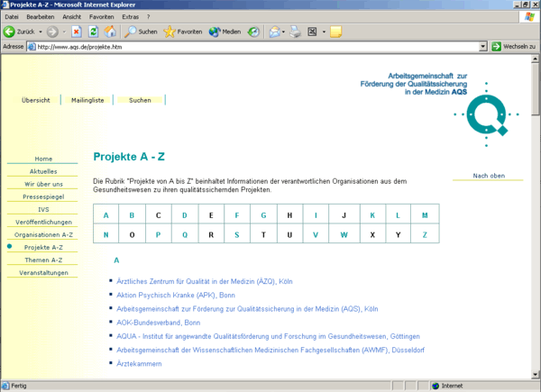Open the Mail envelope toolbar icon

pos(275,32)
